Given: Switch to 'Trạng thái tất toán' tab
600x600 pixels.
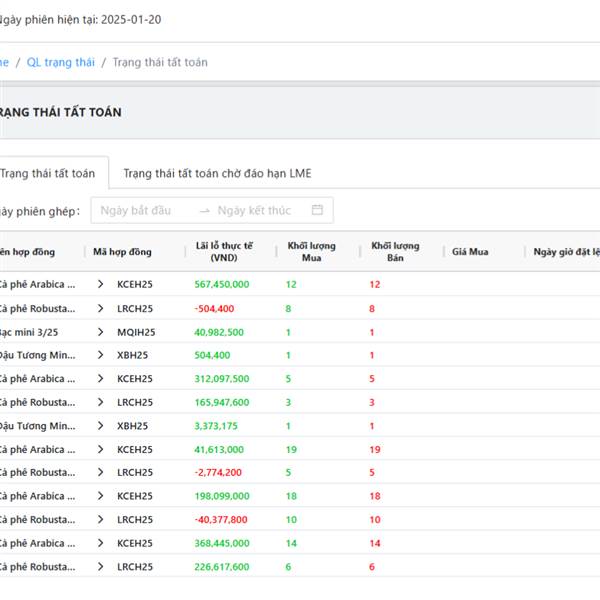Looking at the screenshot, I should coord(47,173).
